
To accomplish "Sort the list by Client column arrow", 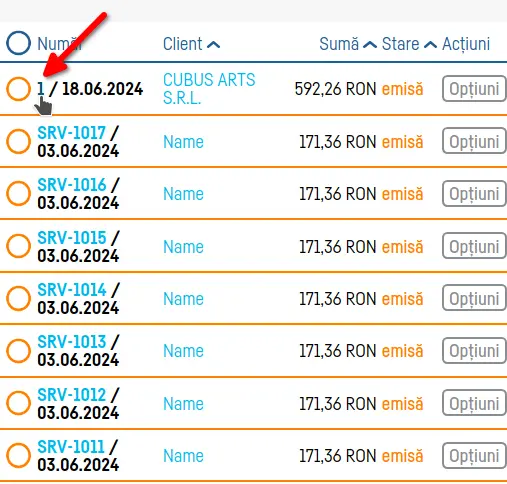I will [x=213, y=45].
